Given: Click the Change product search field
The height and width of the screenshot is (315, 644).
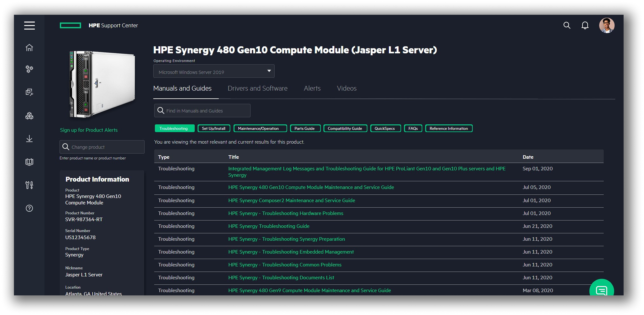Looking at the screenshot, I should pos(102,147).
